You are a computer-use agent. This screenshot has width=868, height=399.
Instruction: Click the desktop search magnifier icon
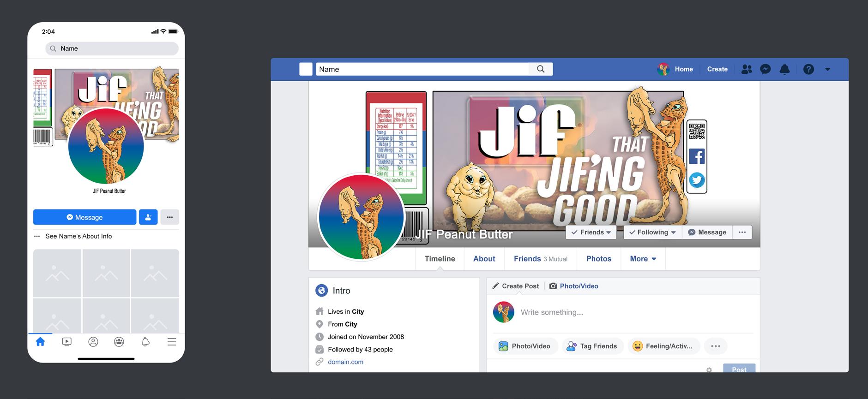tap(541, 69)
